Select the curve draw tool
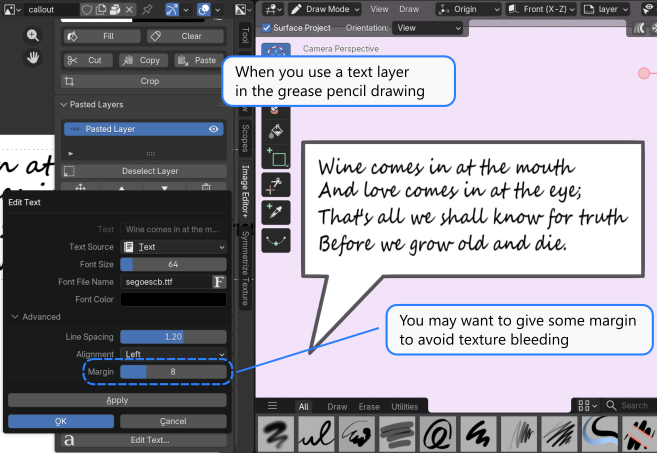657x453 pixels. pyautogui.click(x=276, y=240)
